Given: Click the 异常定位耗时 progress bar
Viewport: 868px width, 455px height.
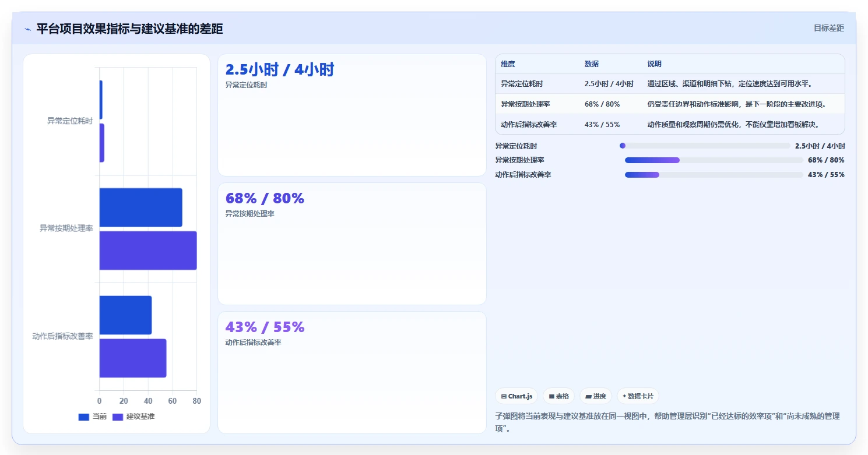Looking at the screenshot, I should 705,146.
